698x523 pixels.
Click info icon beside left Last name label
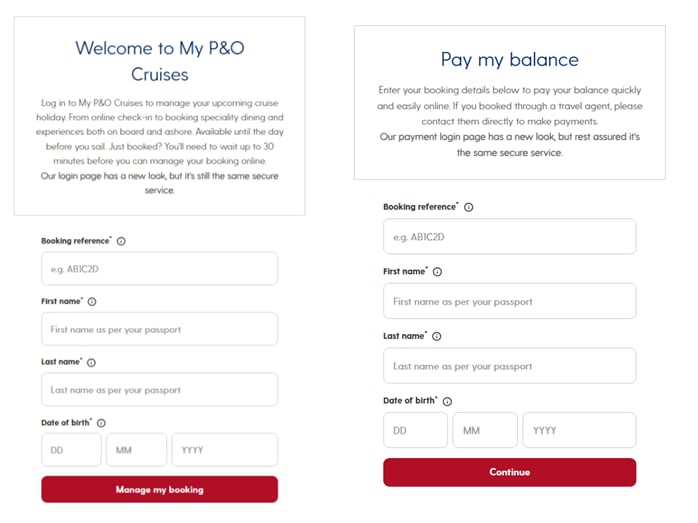pyautogui.click(x=91, y=362)
